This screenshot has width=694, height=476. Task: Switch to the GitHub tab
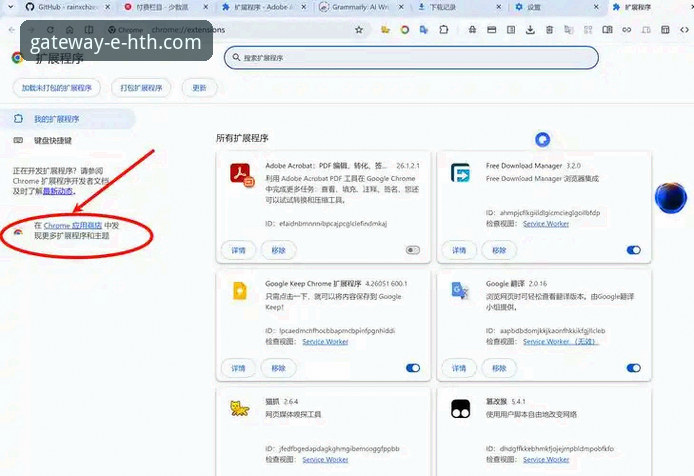coord(67,7)
